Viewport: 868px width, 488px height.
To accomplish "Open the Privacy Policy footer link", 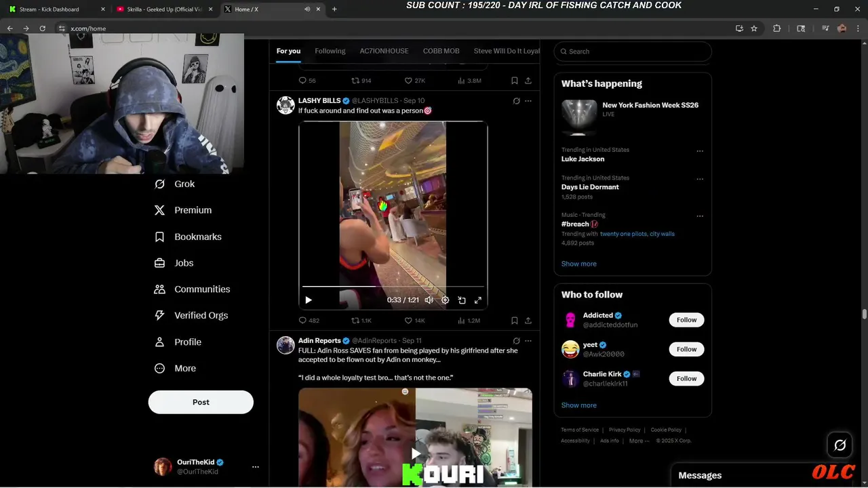I will tap(625, 430).
